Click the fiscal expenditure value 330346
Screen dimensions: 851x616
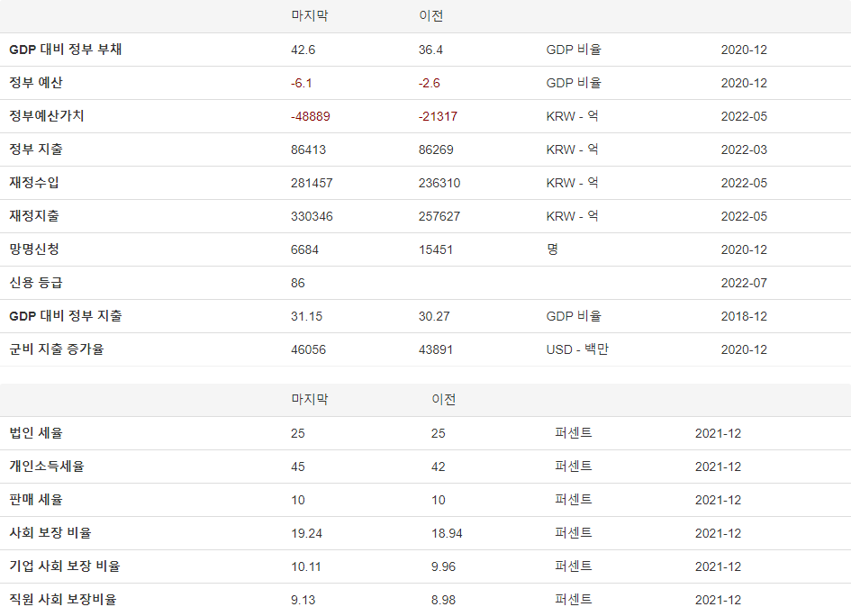tap(312, 216)
